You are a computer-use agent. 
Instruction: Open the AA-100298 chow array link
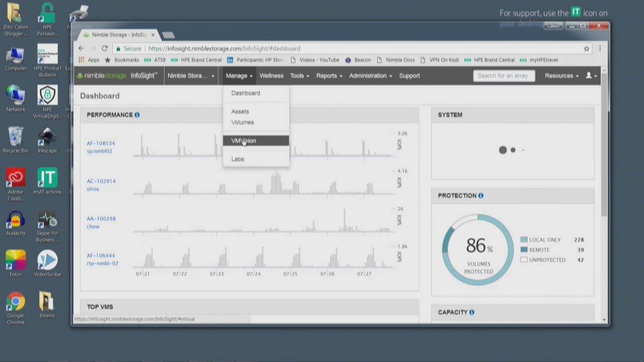(101, 222)
